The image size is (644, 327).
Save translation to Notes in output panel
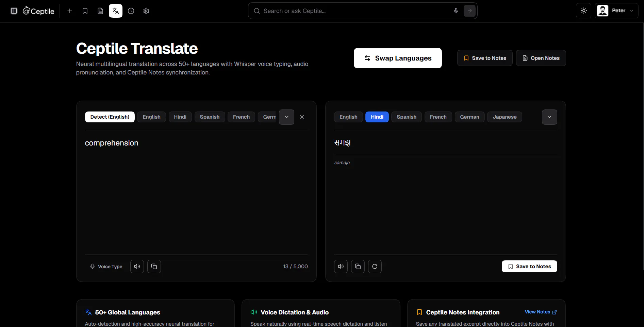(529, 266)
